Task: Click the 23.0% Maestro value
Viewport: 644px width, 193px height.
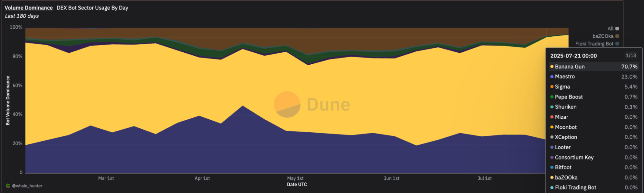Action: (x=629, y=77)
